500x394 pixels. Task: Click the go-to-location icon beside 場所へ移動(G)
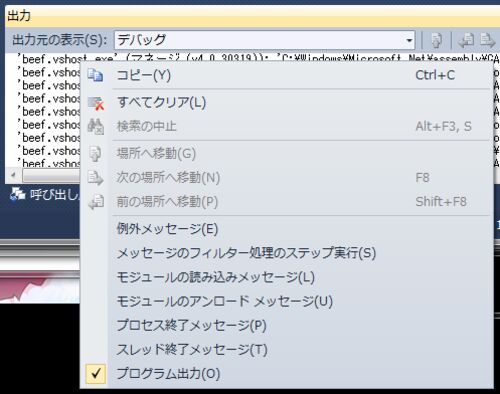click(95, 154)
